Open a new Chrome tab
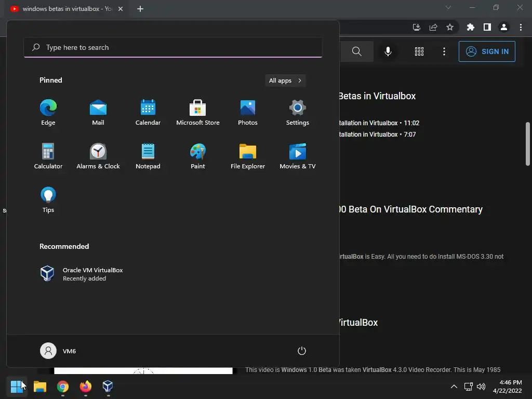 click(x=140, y=9)
